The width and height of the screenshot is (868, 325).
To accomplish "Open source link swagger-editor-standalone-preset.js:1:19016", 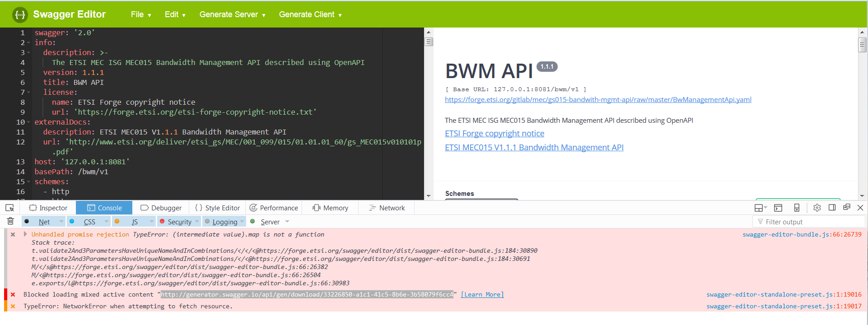I will pos(784,294).
